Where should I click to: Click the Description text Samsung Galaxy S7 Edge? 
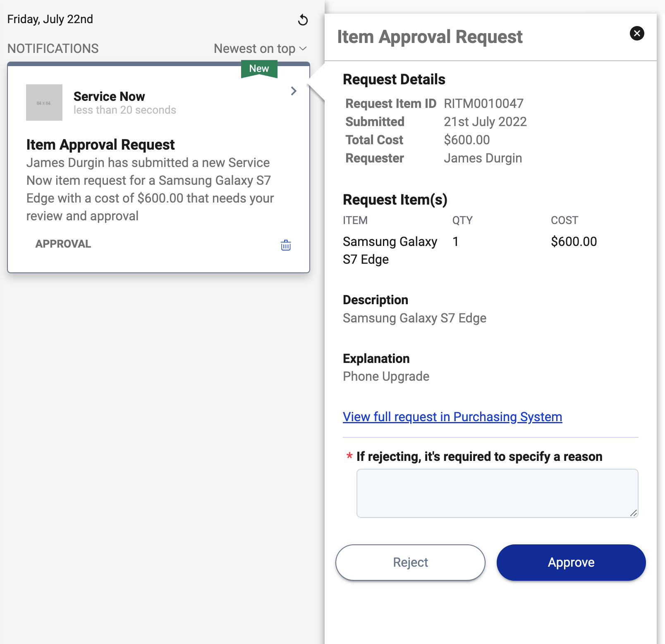tap(414, 318)
